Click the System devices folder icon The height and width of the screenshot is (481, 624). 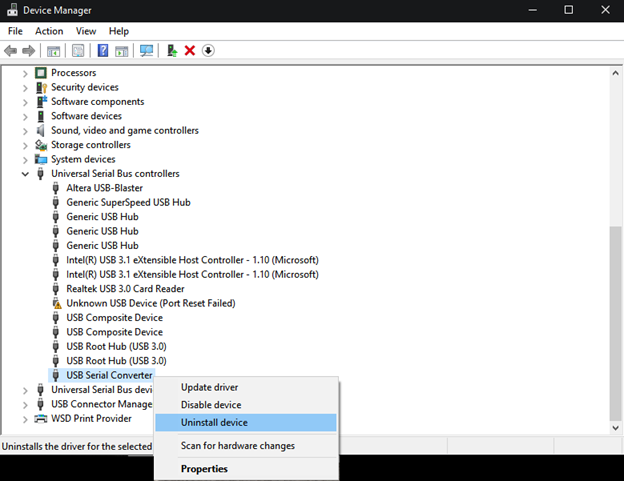41,160
